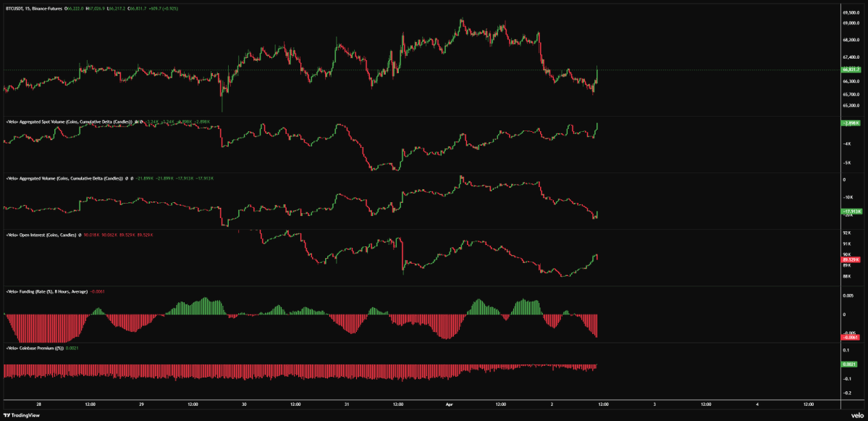Click the -0.2 Coinbase premium scale label
This screenshot has height=421, width=868.
[x=847, y=393]
